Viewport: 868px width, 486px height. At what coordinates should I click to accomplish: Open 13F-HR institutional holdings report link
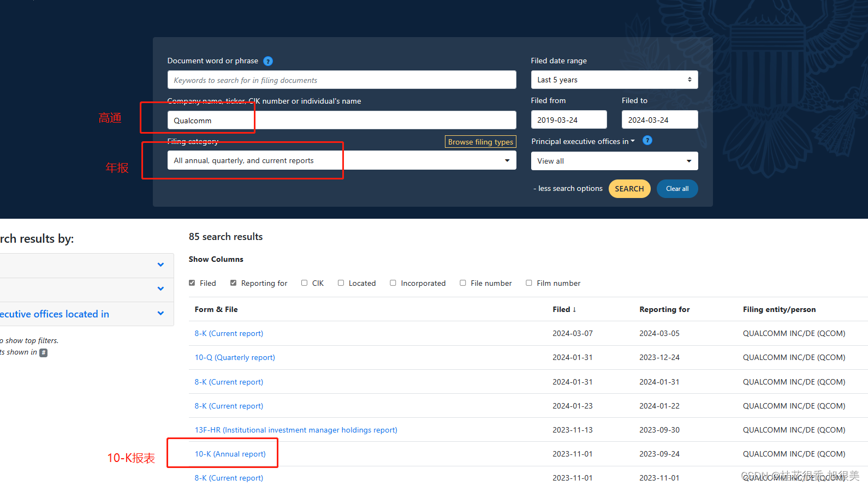(296, 430)
